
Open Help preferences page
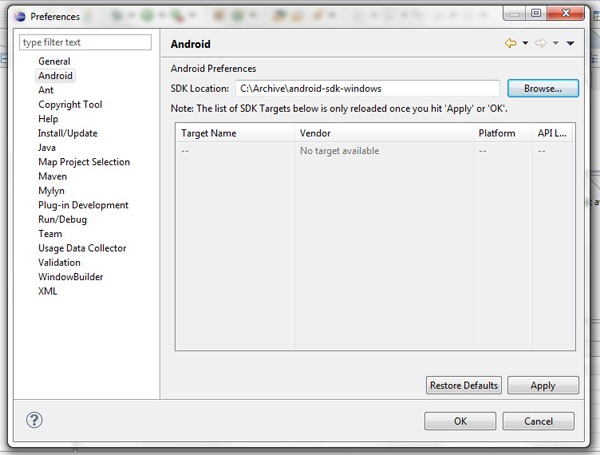48,119
